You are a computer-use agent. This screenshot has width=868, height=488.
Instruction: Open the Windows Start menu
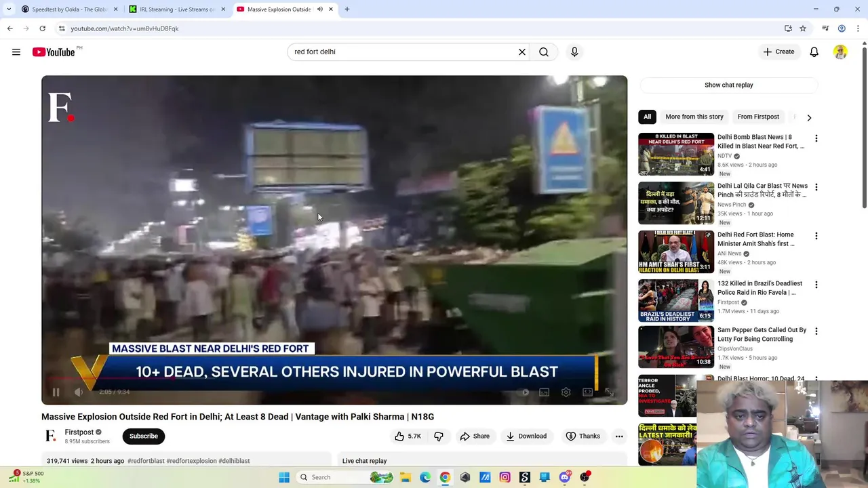point(284,477)
